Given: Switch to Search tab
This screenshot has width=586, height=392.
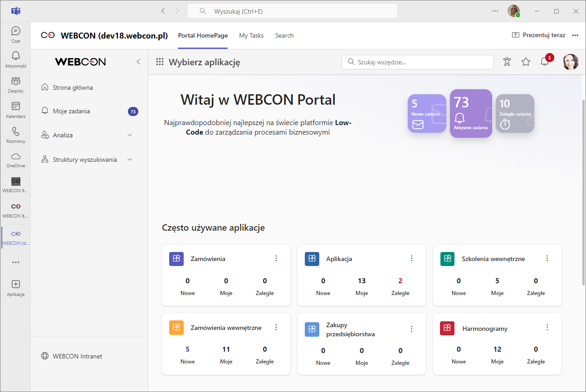Looking at the screenshot, I should 284,35.
